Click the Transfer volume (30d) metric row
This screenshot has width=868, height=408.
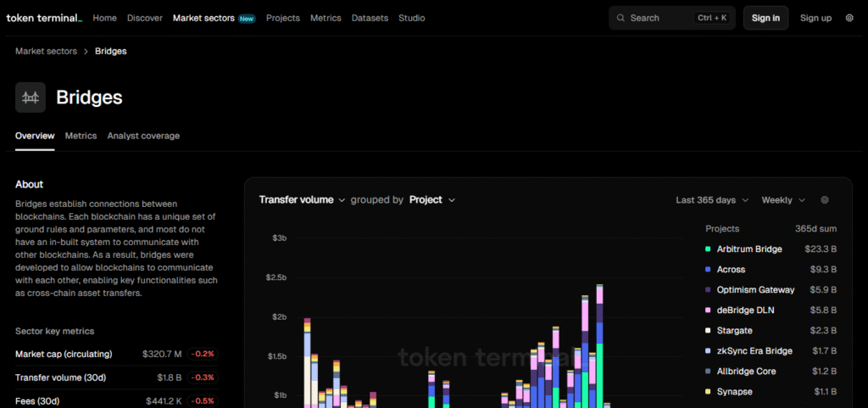117,377
